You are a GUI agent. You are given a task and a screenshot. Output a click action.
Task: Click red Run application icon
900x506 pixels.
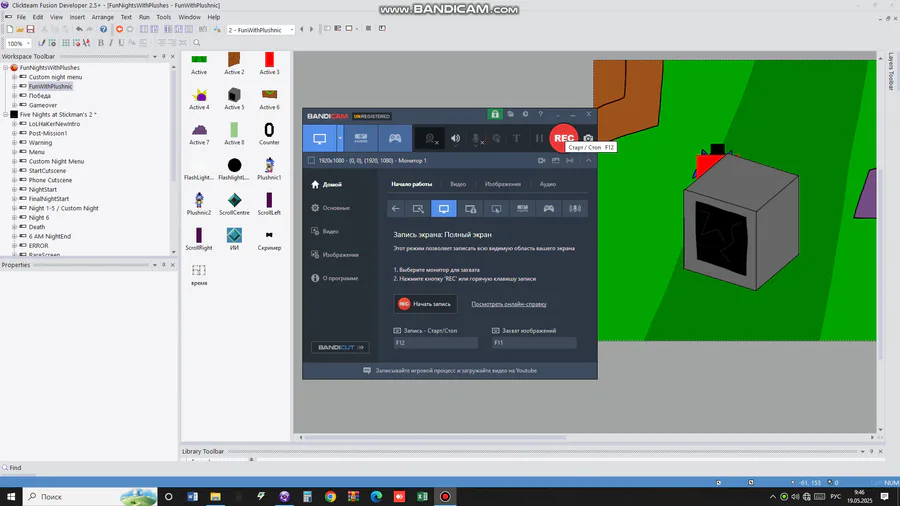(x=119, y=29)
